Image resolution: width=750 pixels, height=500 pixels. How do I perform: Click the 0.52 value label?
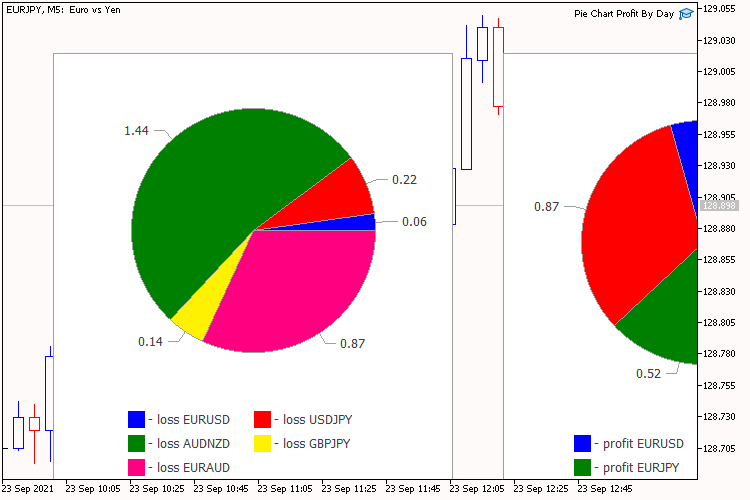point(648,374)
